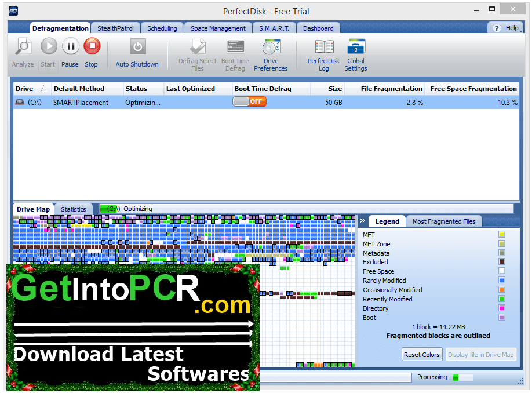Switch to the Defragmentation tab
Viewport: 532px width, 393px height.
point(60,28)
